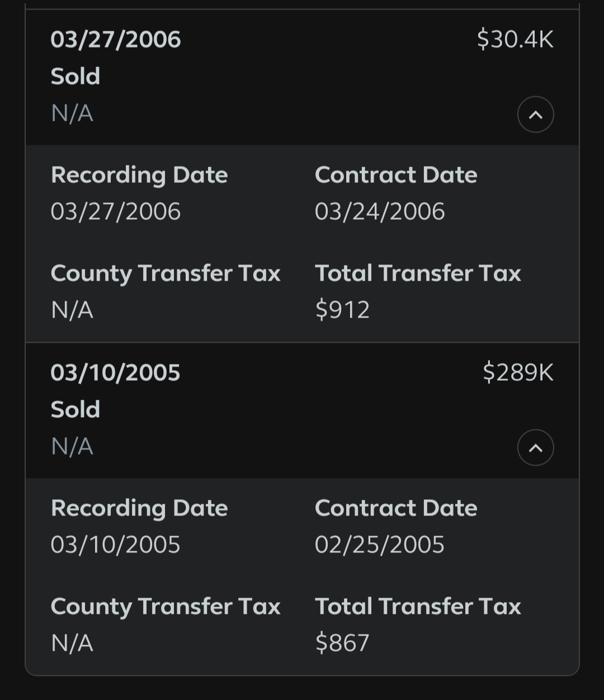Click the 03/10/2005 sale date heading
This screenshot has height=700, width=604.
tap(115, 373)
